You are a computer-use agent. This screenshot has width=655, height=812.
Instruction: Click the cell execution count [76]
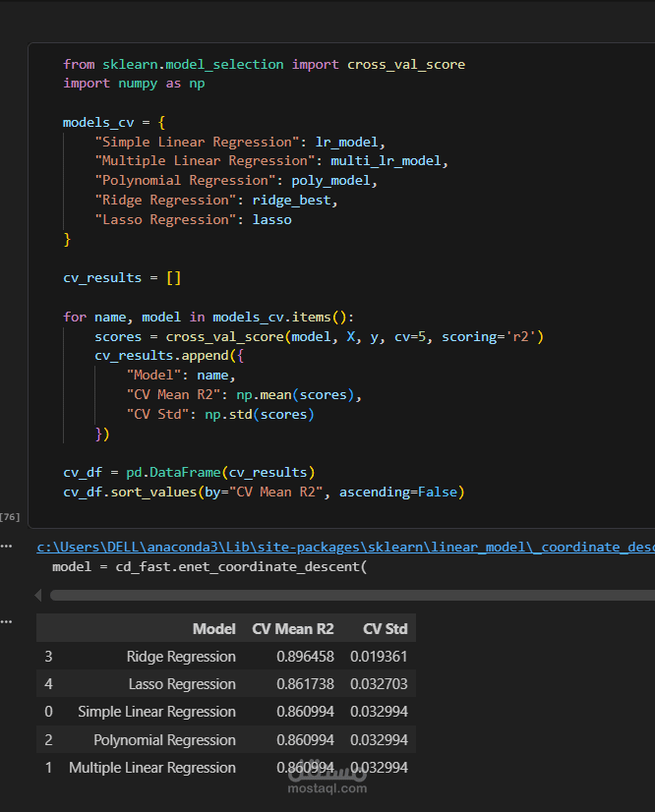pyautogui.click(x=10, y=516)
